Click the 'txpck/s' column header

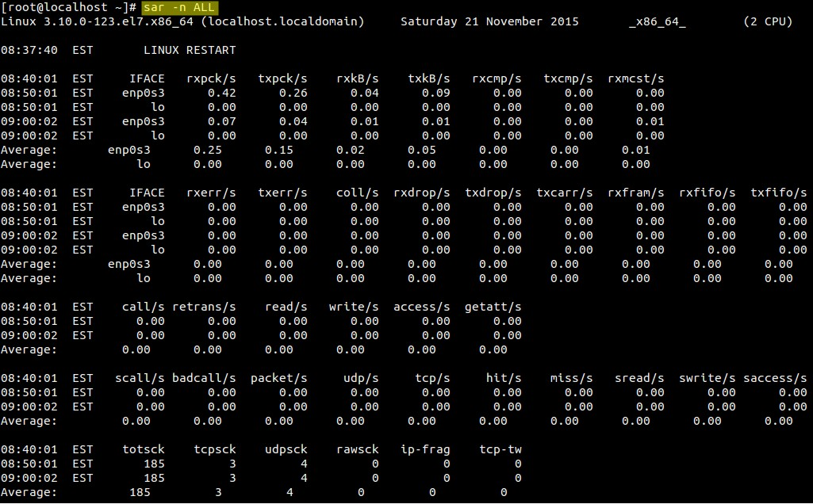pyautogui.click(x=282, y=78)
